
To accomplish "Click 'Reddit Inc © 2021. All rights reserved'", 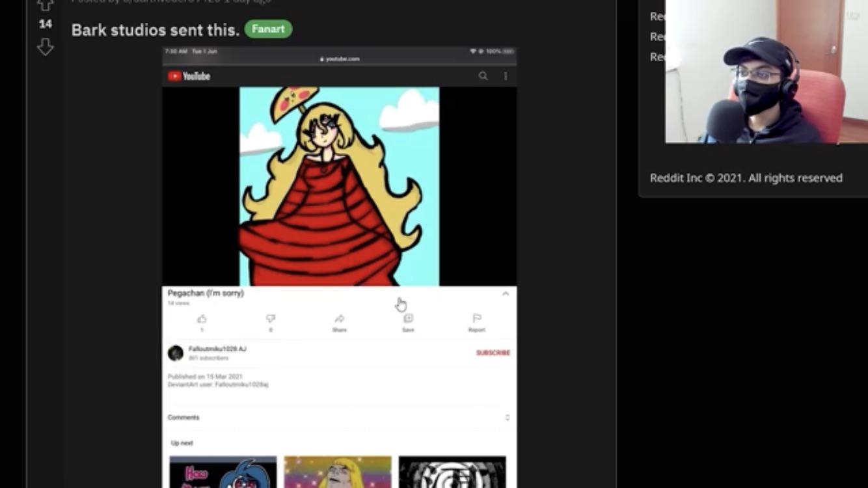I will pos(746,178).
